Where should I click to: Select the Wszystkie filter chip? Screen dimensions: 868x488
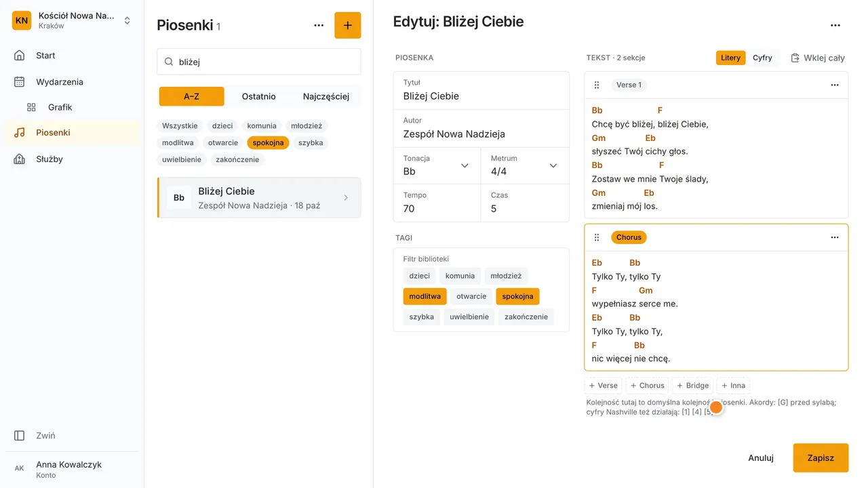click(x=180, y=125)
